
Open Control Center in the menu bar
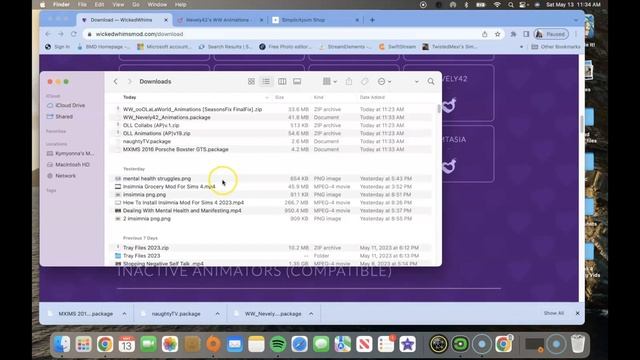coord(523,5)
